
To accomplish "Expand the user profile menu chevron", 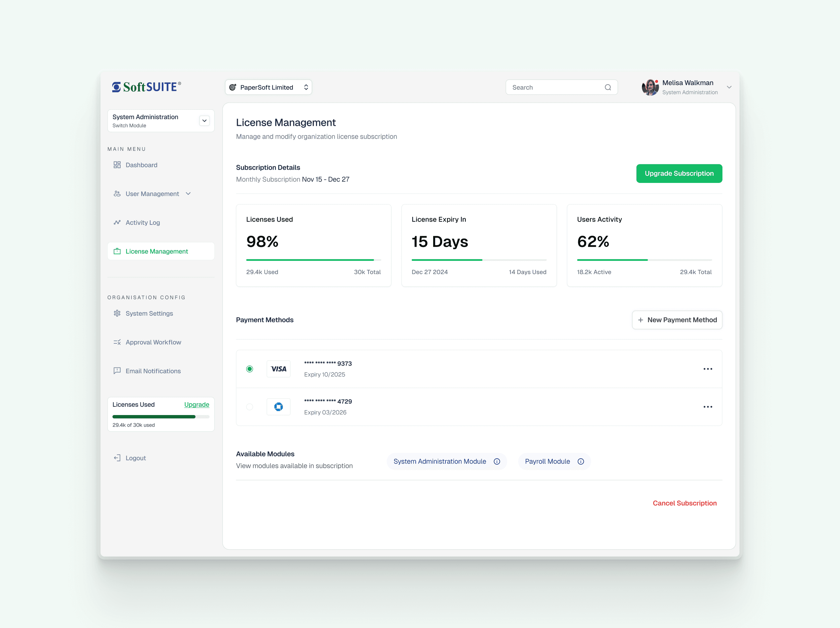I will coord(729,87).
